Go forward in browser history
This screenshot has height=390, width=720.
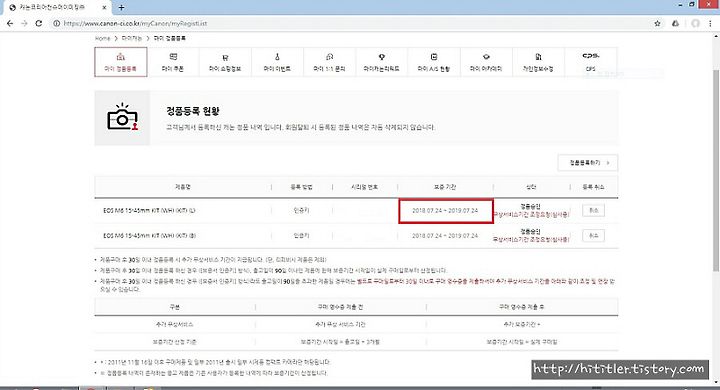point(24,23)
